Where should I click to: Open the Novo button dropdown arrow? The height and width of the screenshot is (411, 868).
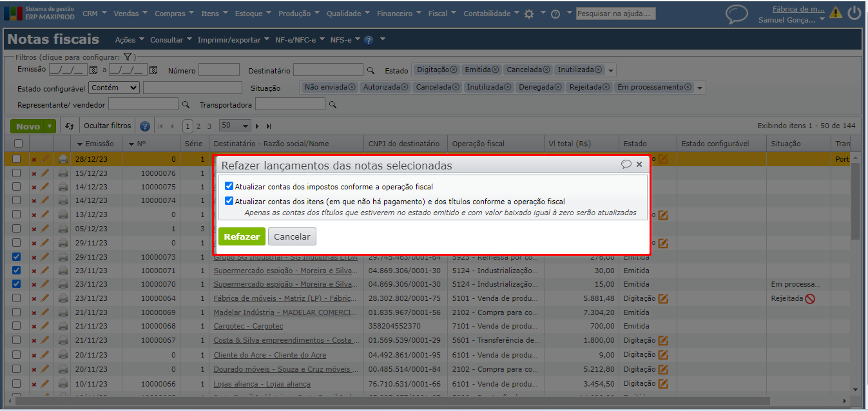point(50,126)
